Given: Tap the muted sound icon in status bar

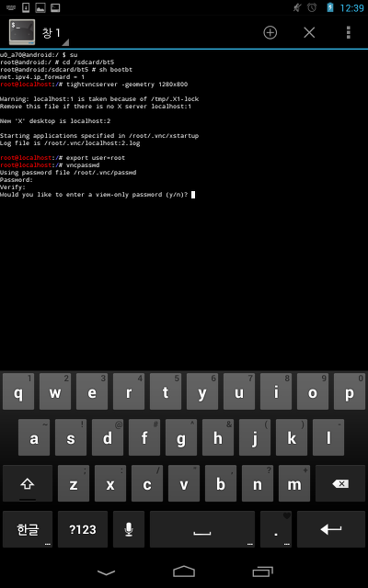Looking at the screenshot, I should [x=297, y=7].
